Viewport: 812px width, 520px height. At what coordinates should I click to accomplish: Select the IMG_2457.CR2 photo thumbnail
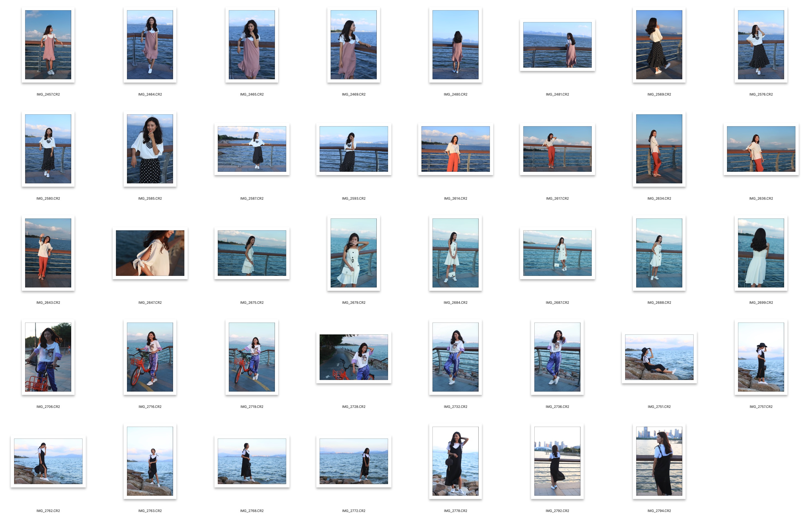48,44
